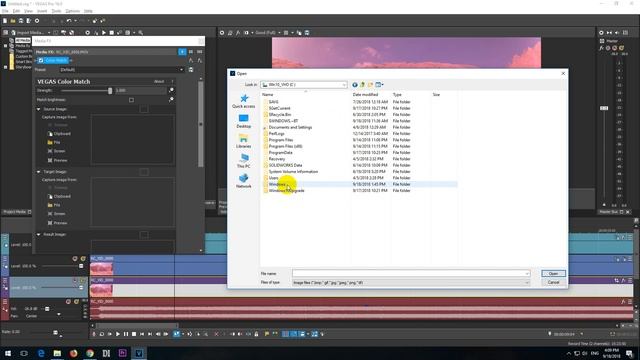Open the Files of type dropdown
640x360 pixels.
coord(411,282)
